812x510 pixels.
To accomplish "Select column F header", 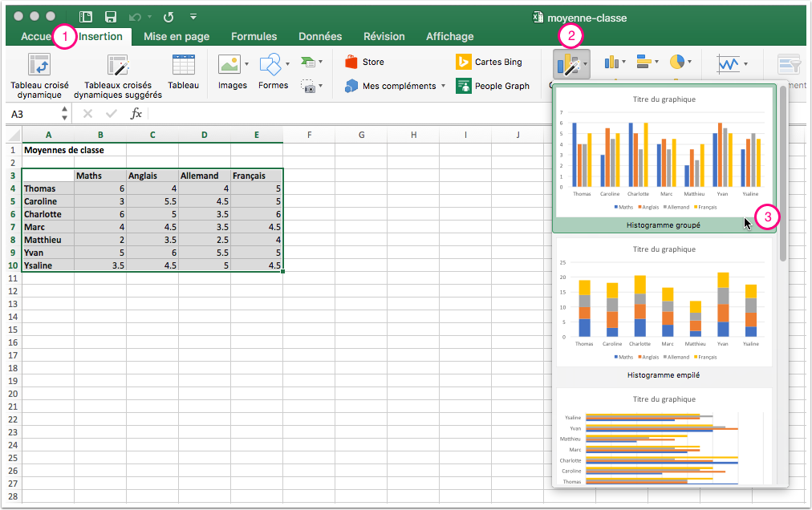I will [x=309, y=136].
